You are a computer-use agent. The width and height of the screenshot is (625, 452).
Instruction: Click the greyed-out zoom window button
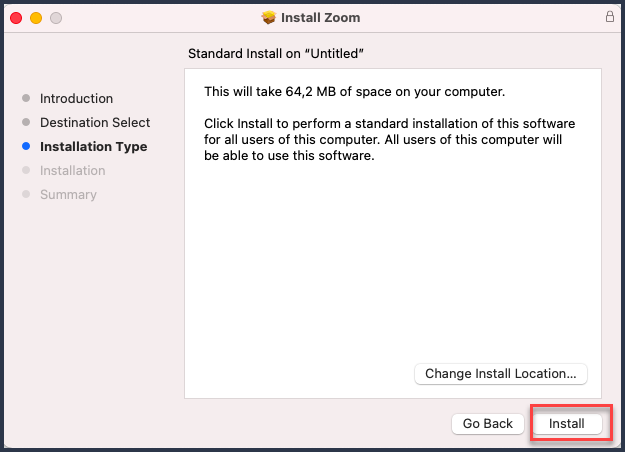(56, 18)
